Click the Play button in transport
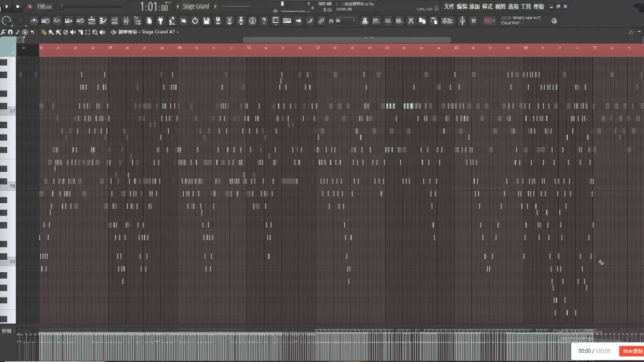644x362 pixels. click(x=7, y=7)
